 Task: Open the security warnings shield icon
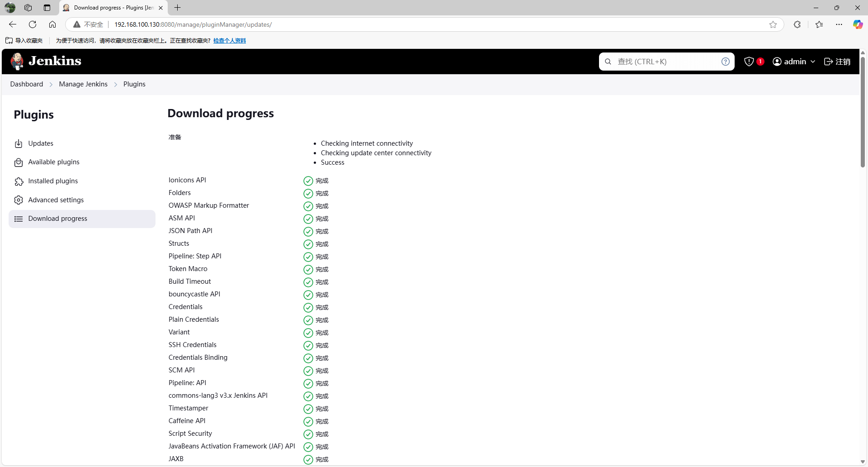749,62
